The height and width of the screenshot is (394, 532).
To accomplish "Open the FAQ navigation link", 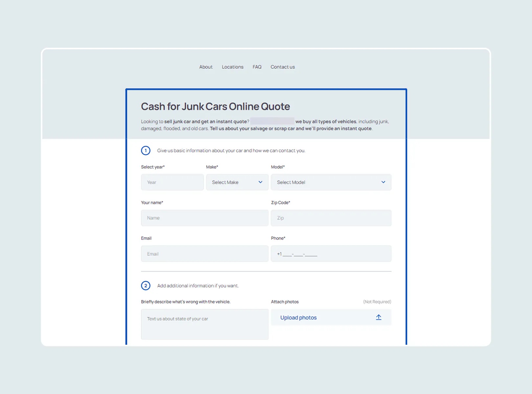I will coord(257,67).
